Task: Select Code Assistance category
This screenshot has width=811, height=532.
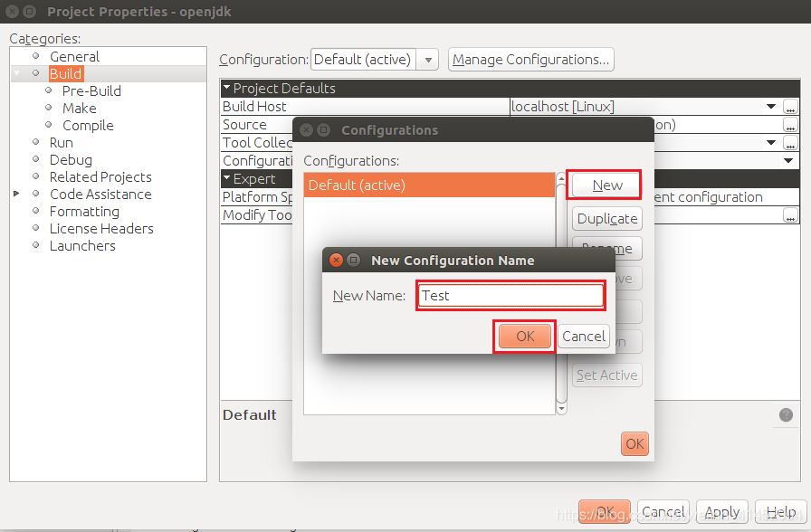Action: 100,195
